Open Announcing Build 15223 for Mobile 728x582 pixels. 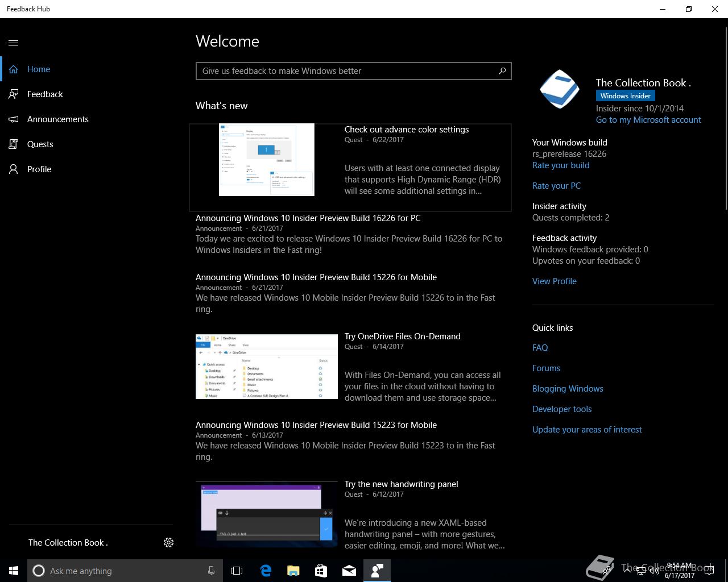316,425
